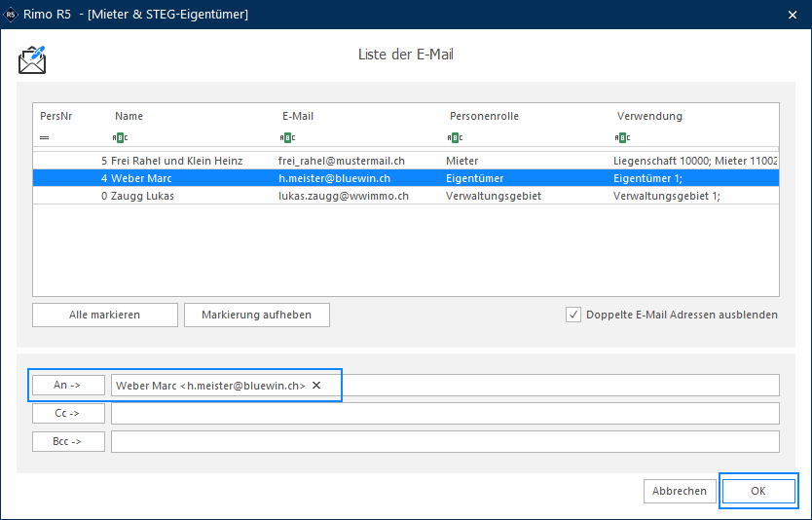This screenshot has width=812, height=520.
Task: Click the Mieter role cell
Action: 461,161
